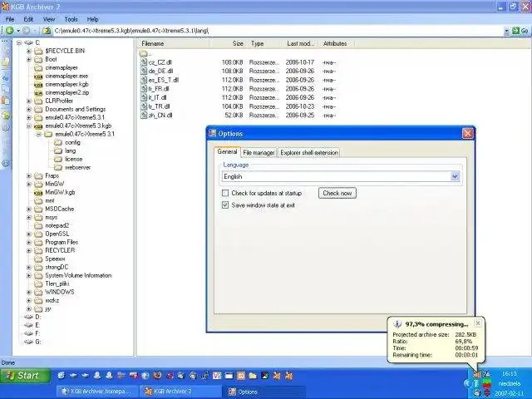
Task: Expand the Documents and Settings node
Action: (29, 109)
